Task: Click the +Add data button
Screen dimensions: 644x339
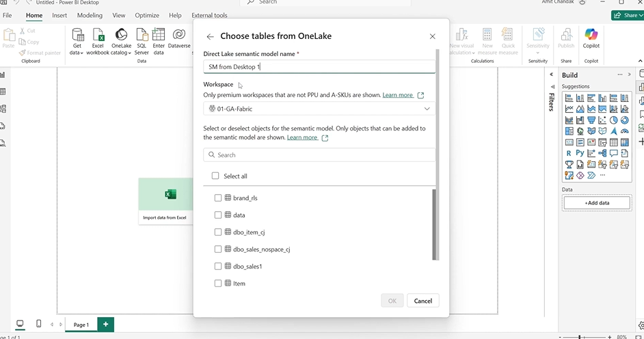Action: pyautogui.click(x=597, y=203)
